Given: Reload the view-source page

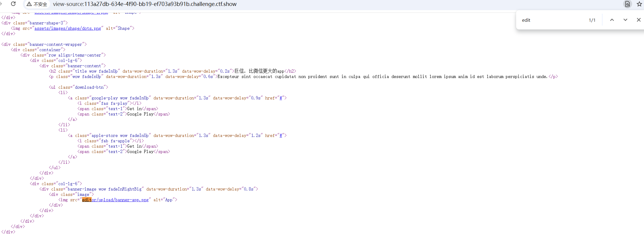Looking at the screenshot, I should coord(13,4).
